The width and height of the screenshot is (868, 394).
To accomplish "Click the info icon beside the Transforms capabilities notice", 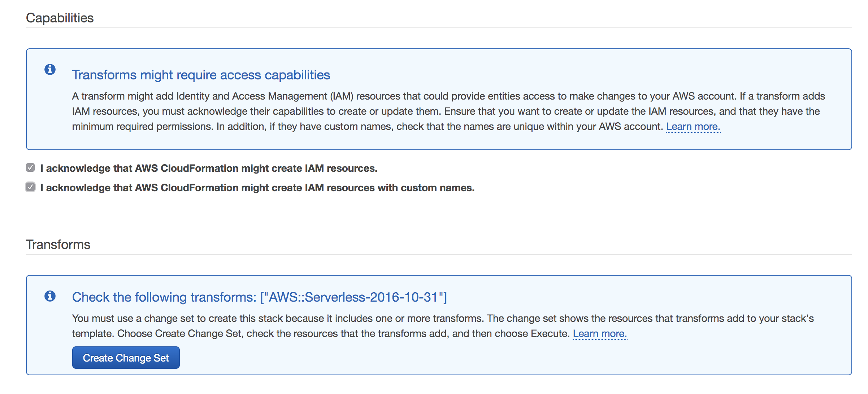I will pos(50,69).
